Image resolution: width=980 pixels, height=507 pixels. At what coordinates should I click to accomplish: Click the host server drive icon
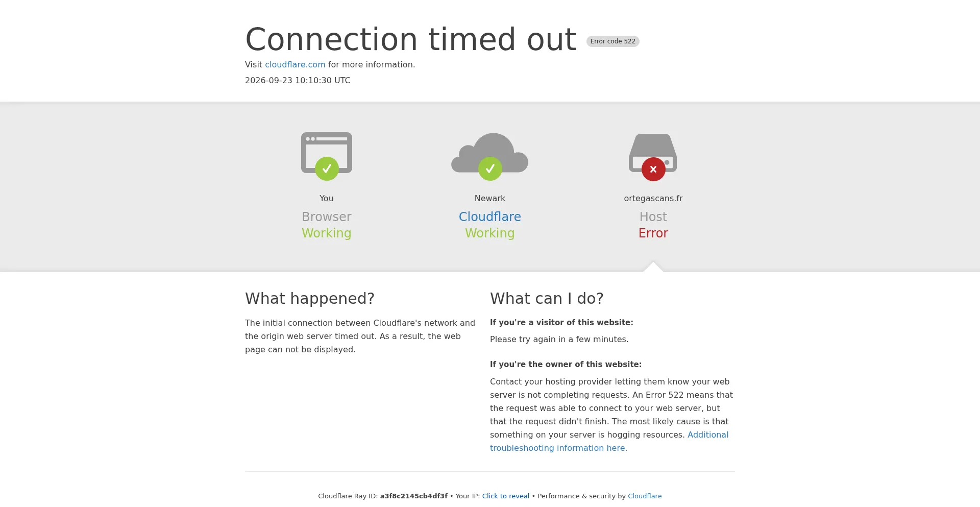(x=653, y=153)
